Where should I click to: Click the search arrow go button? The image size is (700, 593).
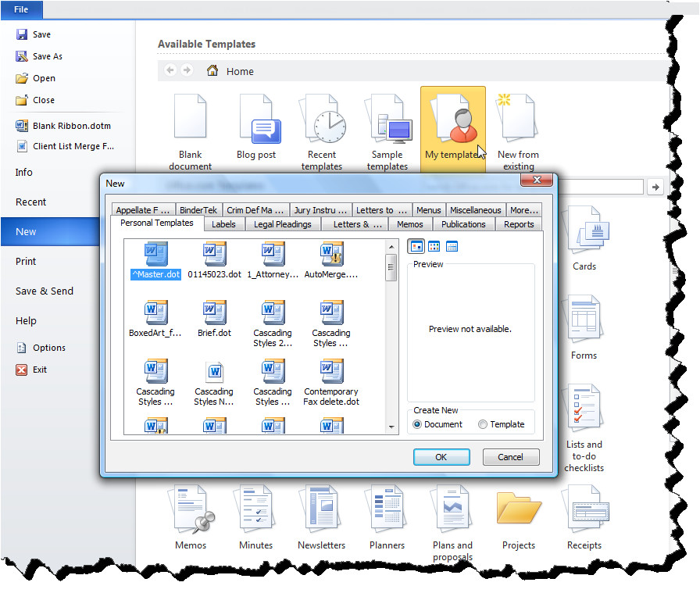[655, 187]
